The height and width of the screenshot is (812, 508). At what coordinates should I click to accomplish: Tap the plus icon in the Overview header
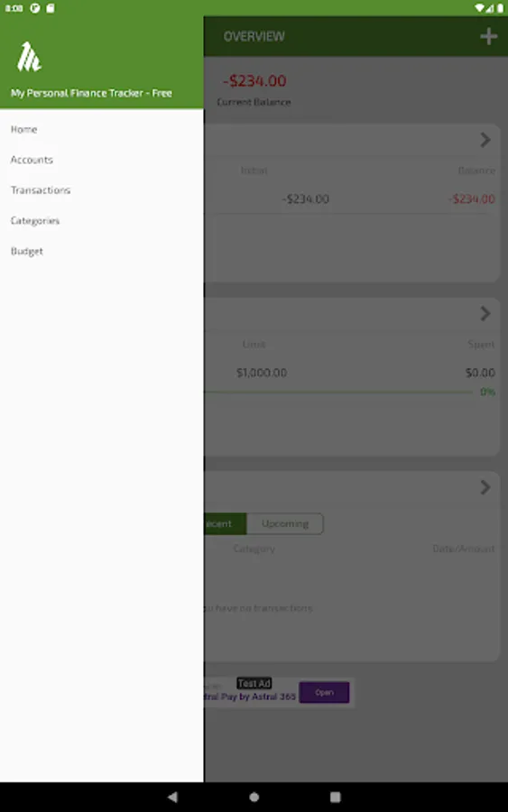(488, 36)
